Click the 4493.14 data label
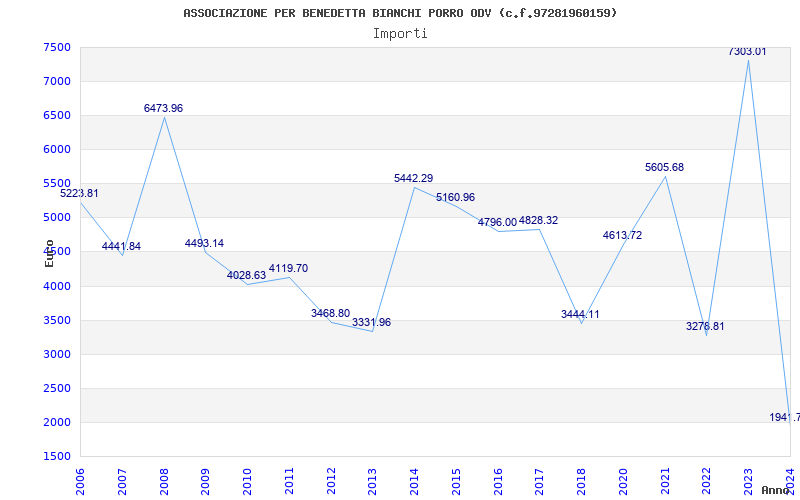This screenshot has width=800, height=500. 205,243
